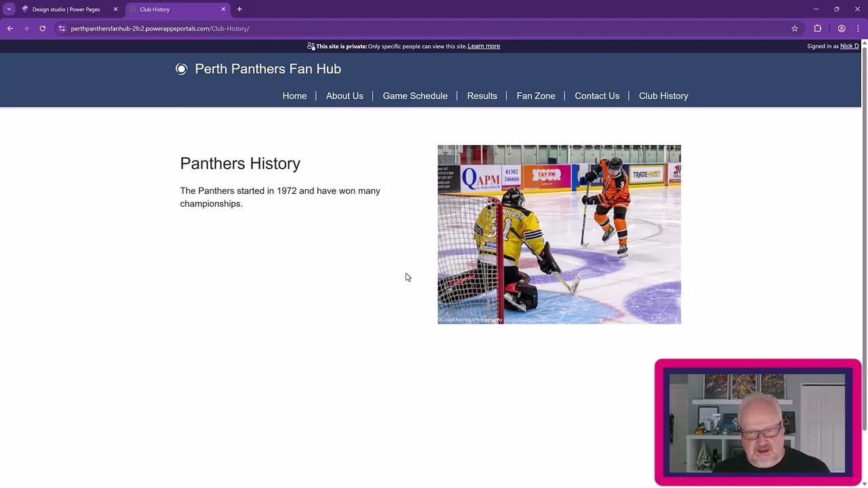
Task: Bookmark this page with star icon
Action: (795, 28)
